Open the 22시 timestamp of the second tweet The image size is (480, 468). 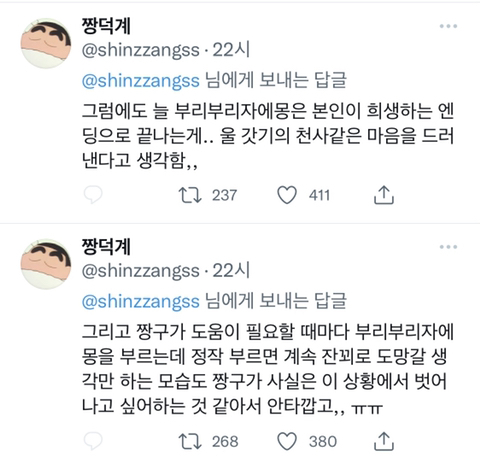click(x=231, y=271)
